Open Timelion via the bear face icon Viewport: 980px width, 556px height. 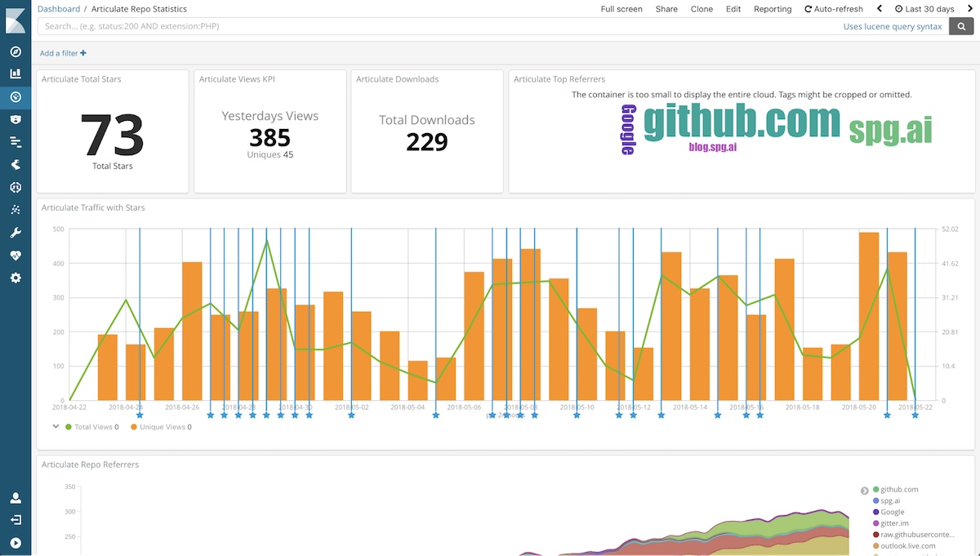16,119
